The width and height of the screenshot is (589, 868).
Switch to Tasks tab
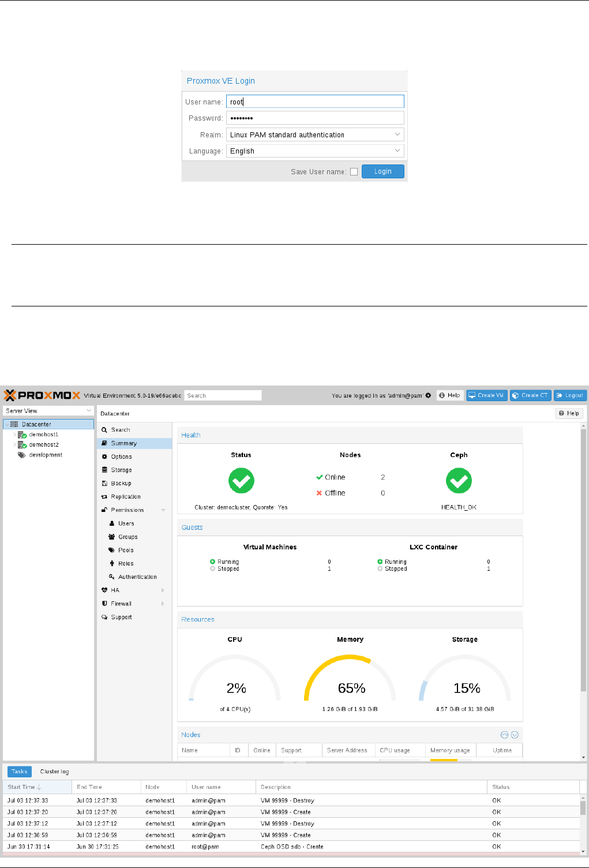tap(20, 772)
